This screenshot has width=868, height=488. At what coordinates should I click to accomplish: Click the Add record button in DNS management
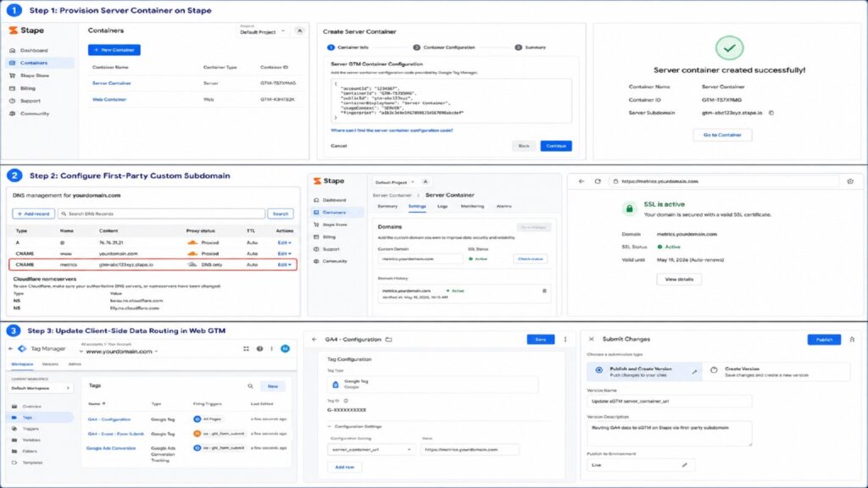click(x=34, y=213)
